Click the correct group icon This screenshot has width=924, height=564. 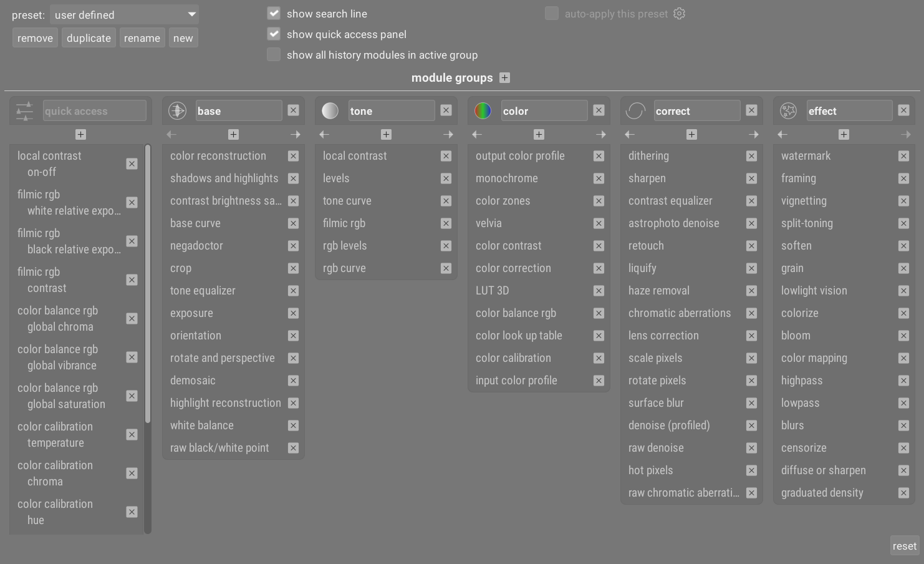tap(635, 110)
